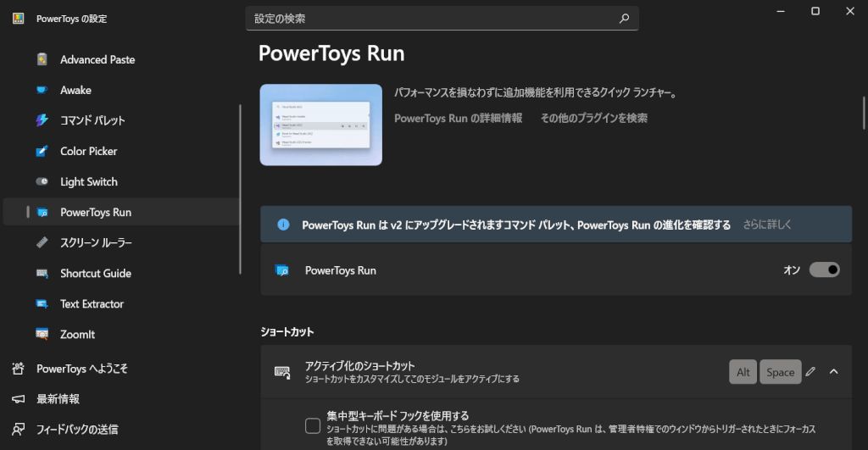Click the ZoomIt sidebar icon
868x450 pixels.
coord(42,334)
